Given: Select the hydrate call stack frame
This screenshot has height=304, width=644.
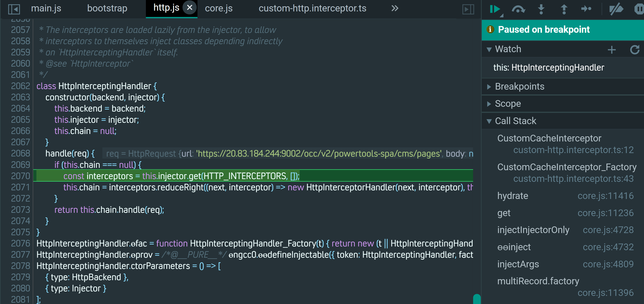Looking at the screenshot, I should coord(513,196).
